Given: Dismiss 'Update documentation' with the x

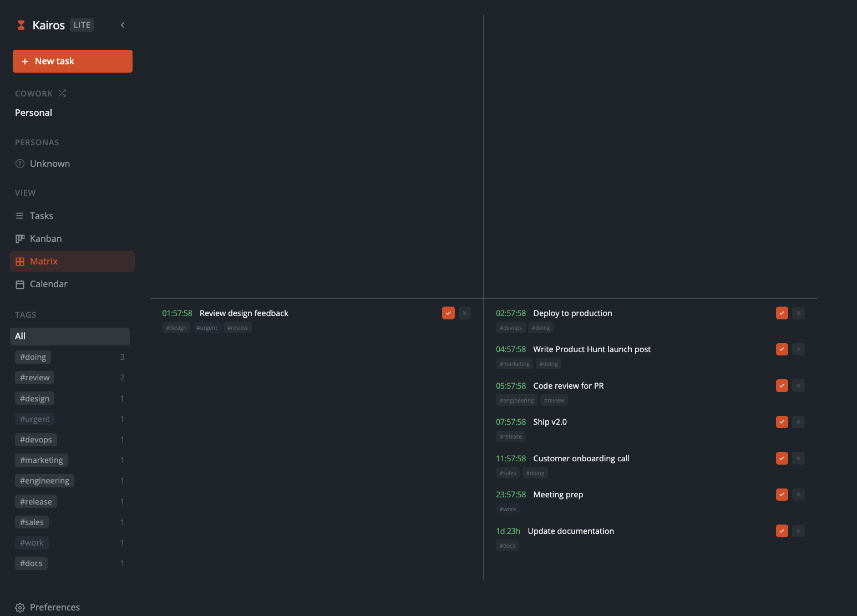Looking at the screenshot, I should (x=798, y=531).
